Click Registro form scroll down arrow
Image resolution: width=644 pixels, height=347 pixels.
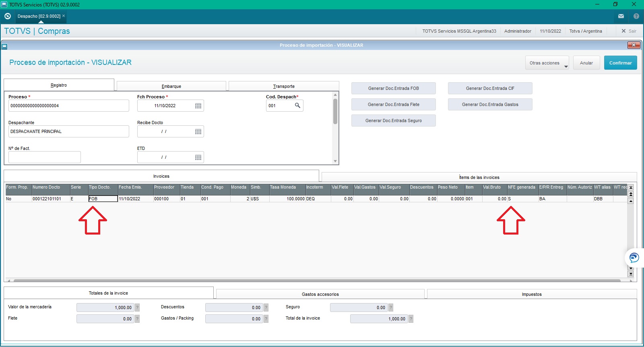pyautogui.click(x=335, y=161)
